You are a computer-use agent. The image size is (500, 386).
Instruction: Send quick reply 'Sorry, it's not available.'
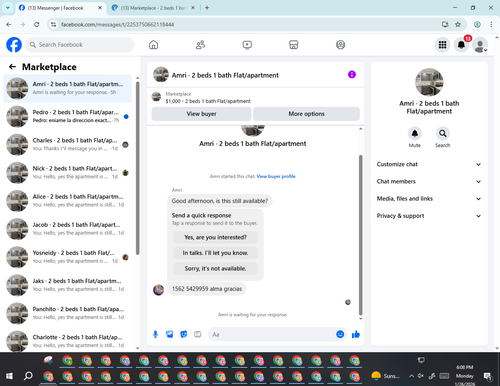pyautogui.click(x=215, y=269)
